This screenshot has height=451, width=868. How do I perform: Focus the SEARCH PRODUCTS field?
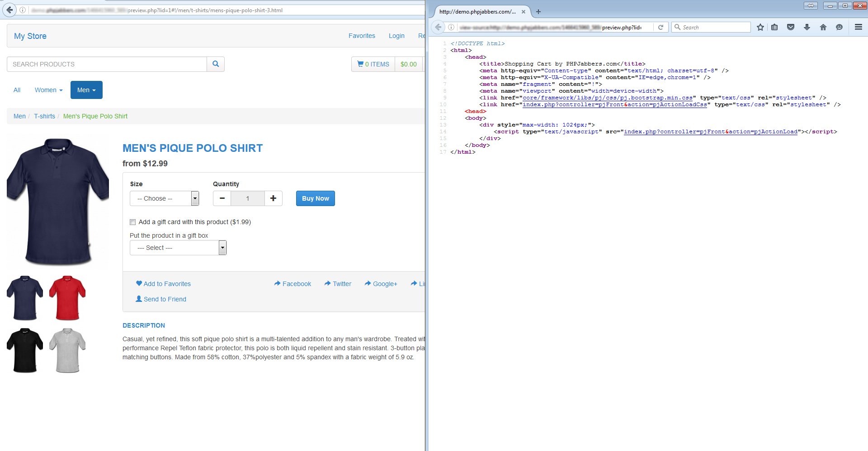click(107, 64)
